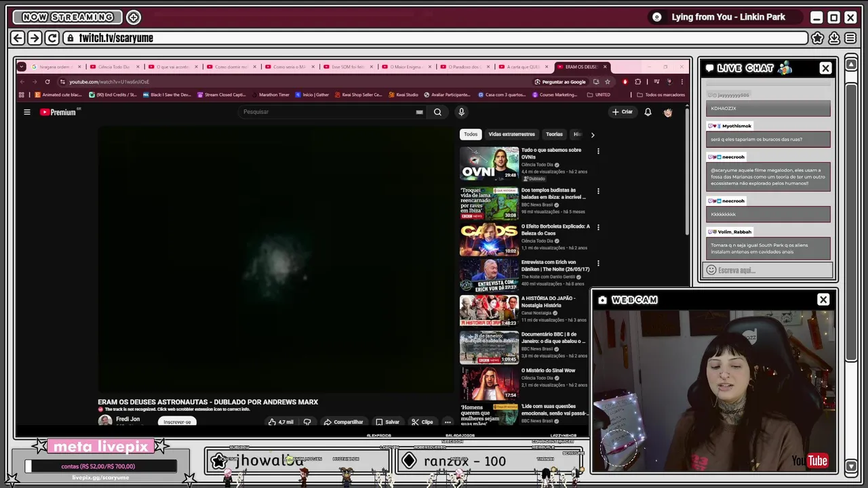This screenshot has height=488, width=868.
Task: Open options for 'Dos templos budistas' video
Action: pyautogui.click(x=598, y=191)
